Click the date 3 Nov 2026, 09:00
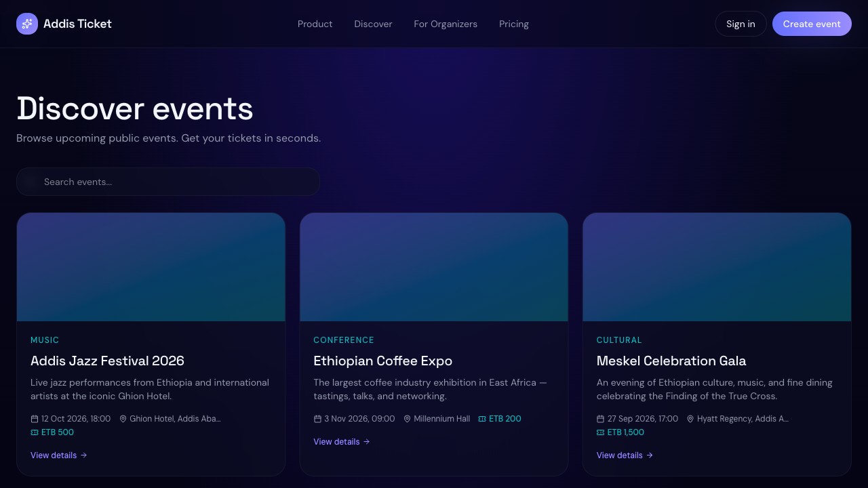 [x=359, y=419]
